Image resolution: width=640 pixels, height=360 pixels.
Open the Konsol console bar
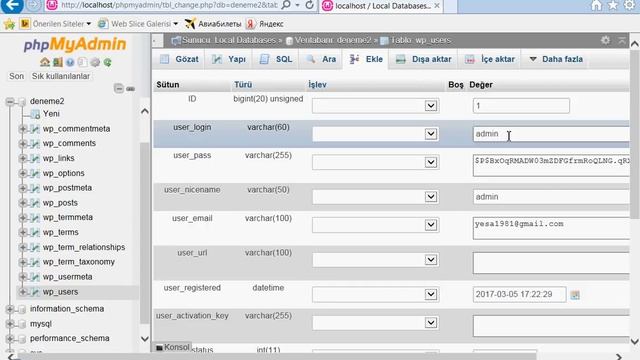coord(173,347)
